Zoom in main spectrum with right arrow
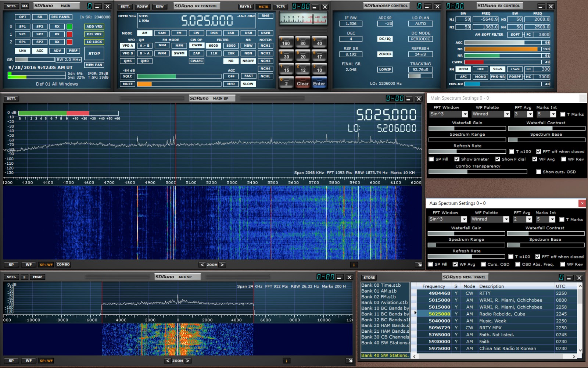This screenshot has width=588, height=368. [222, 265]
